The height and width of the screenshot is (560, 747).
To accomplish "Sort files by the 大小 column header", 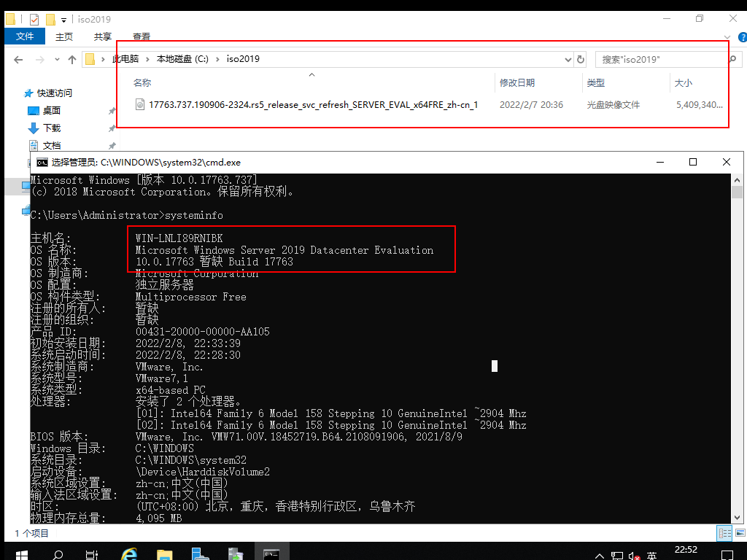I will tap(683, 83).
